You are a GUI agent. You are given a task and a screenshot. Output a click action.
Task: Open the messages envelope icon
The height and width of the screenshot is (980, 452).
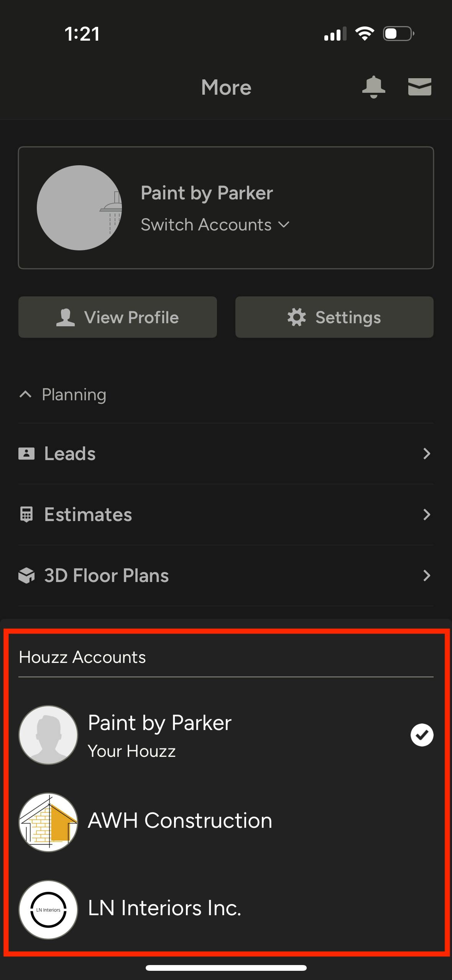tap(419, 87)
